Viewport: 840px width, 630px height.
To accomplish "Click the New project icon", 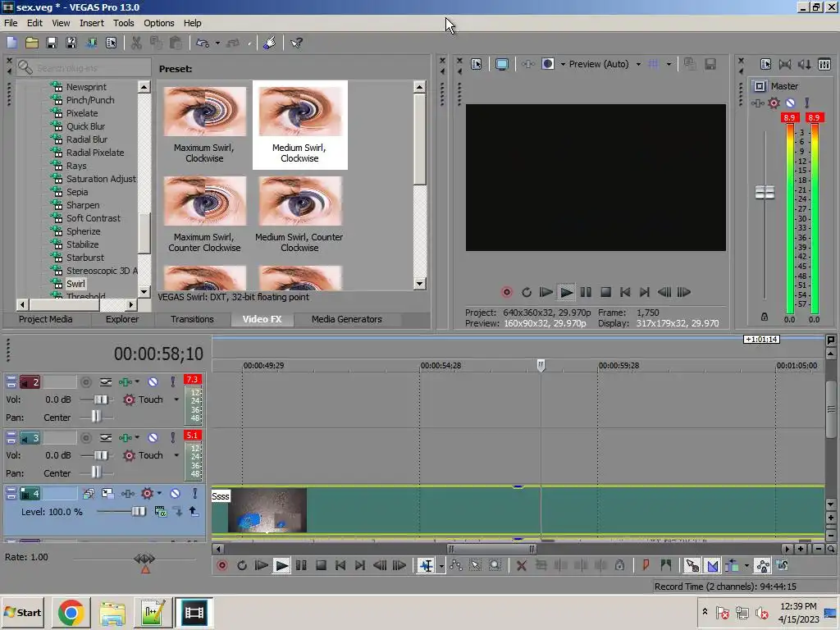I will 11,43.
